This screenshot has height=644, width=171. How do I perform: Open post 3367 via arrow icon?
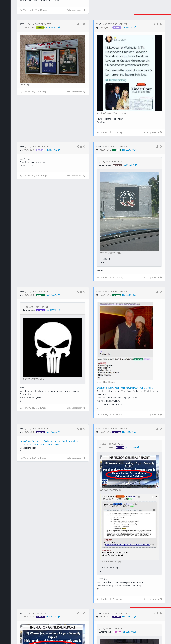click(x=161, y=24)
